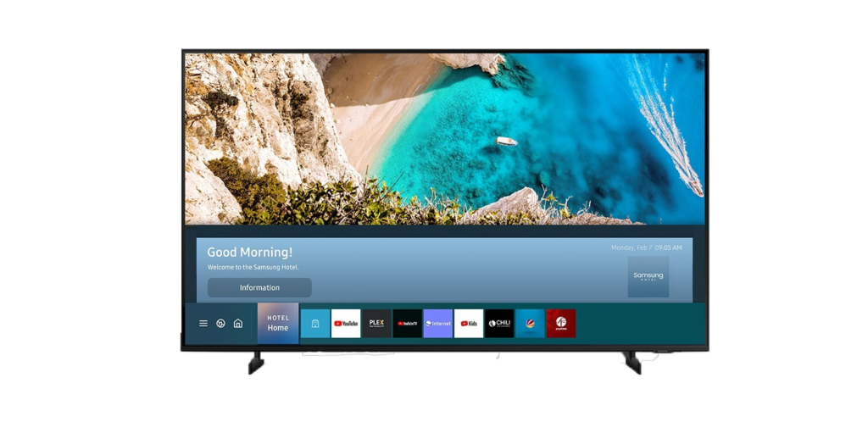Select the source icon beside the hamburger menu
868x422 pixels.
click(x=220, y=324)
